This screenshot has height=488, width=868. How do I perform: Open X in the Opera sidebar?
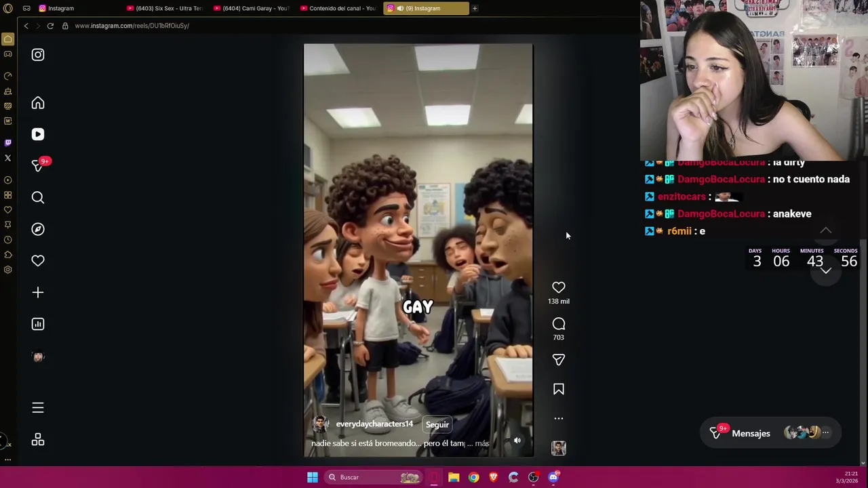8,158
